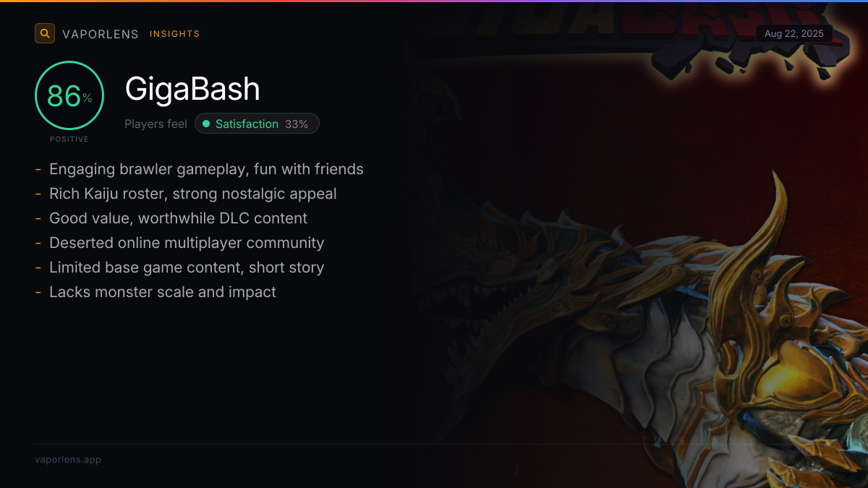The width and height of the screenshot is (868, 488).
Task: Click the POSITIVE label under score
Action: tap(69, 139)
